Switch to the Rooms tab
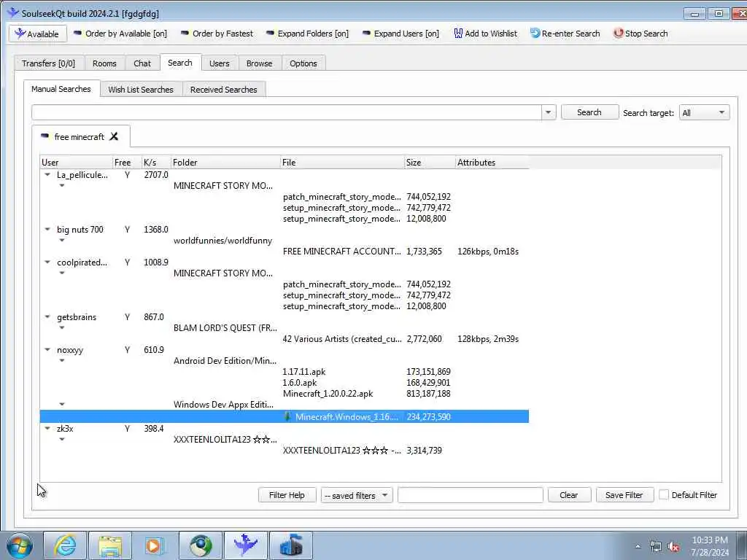747x560 pixels. (x=104, y=63)
